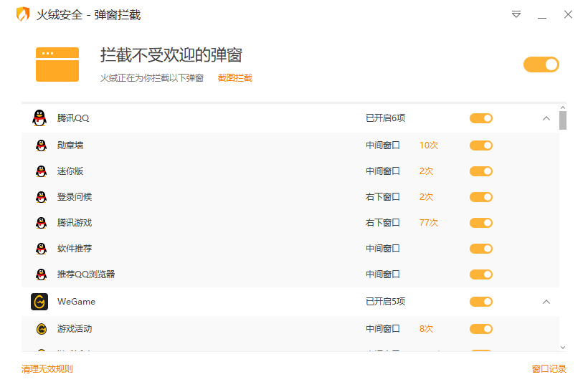The height and width of the screenshot is (387, 588).
Task: Click the scrollbar down arrow
Action: 563,347
